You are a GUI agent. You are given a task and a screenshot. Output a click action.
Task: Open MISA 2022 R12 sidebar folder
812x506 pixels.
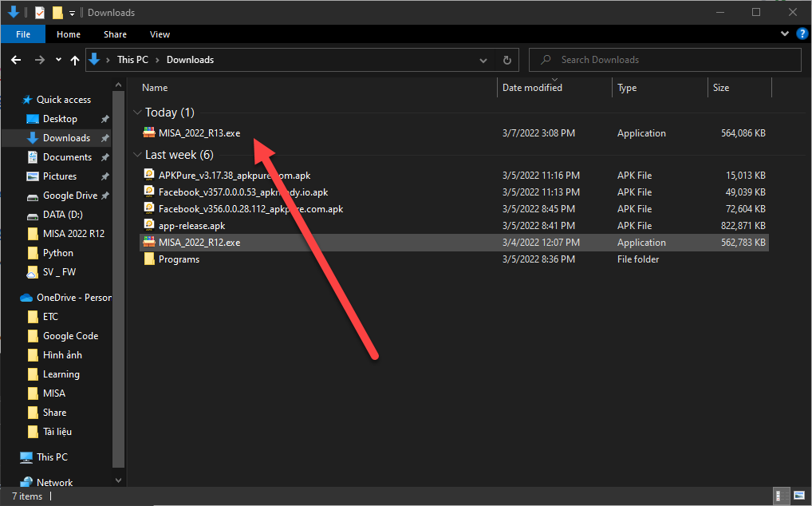(65, 234)
